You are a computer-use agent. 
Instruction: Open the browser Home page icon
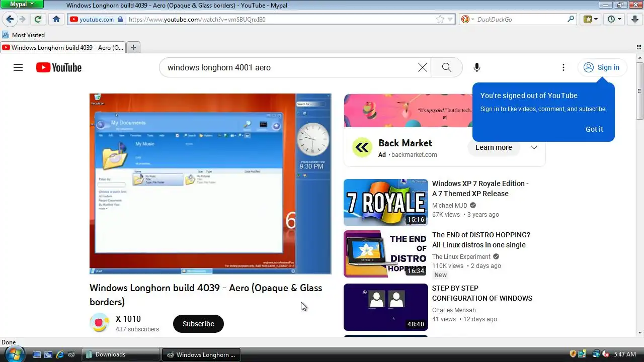56,19
